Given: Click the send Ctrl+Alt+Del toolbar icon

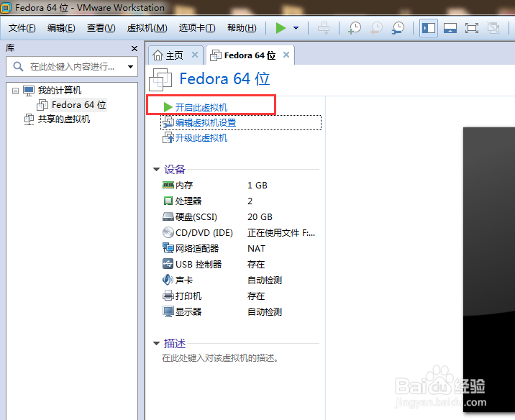Looking at the screenshot, I should (x=324, y=28).
